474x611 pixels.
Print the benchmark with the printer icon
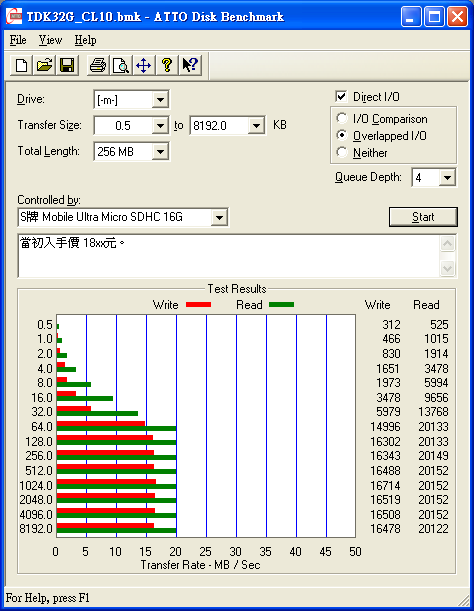point(97,65)
